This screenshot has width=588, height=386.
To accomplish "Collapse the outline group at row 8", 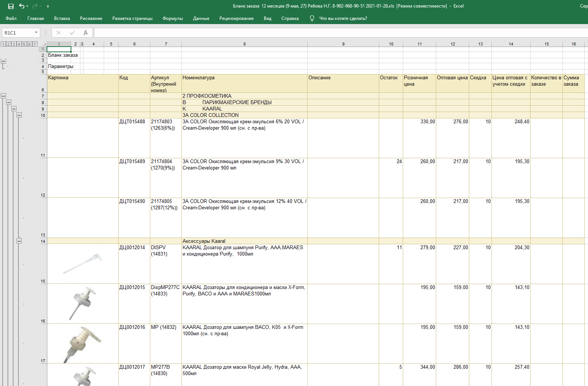I will [x=9, y=102].
